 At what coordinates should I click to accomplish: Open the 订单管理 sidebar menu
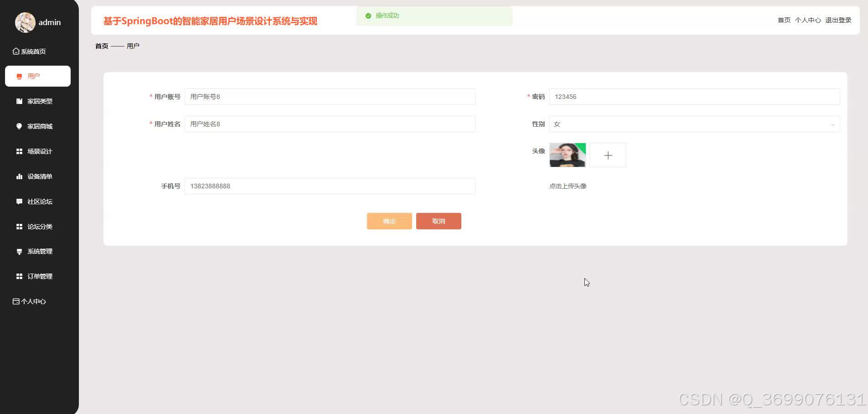(38, 276)
